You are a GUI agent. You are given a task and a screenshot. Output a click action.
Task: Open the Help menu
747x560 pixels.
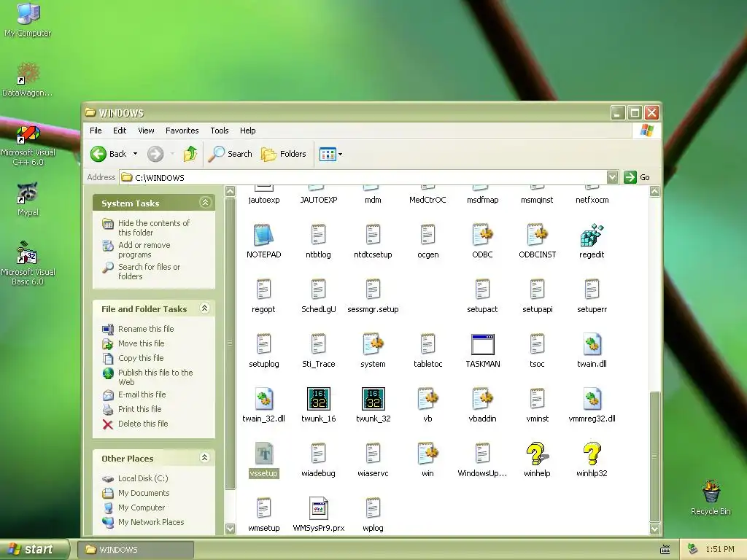248,131
